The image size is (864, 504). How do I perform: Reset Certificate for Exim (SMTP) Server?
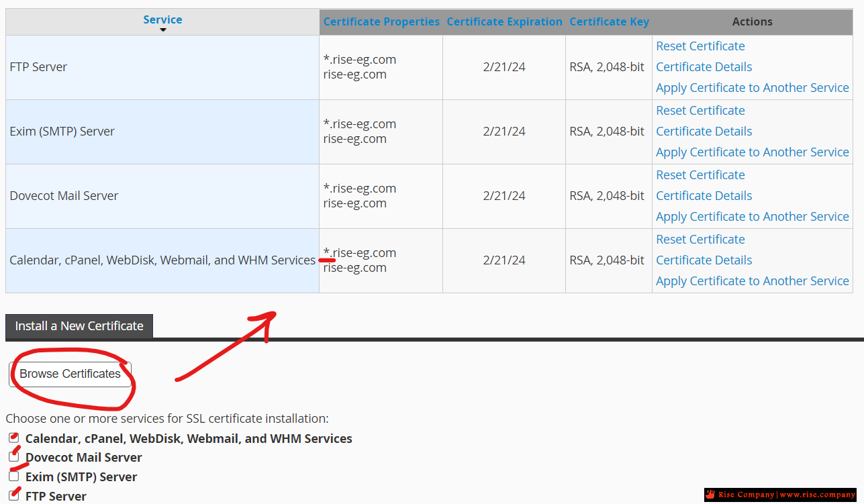click(x=700, y=111)
